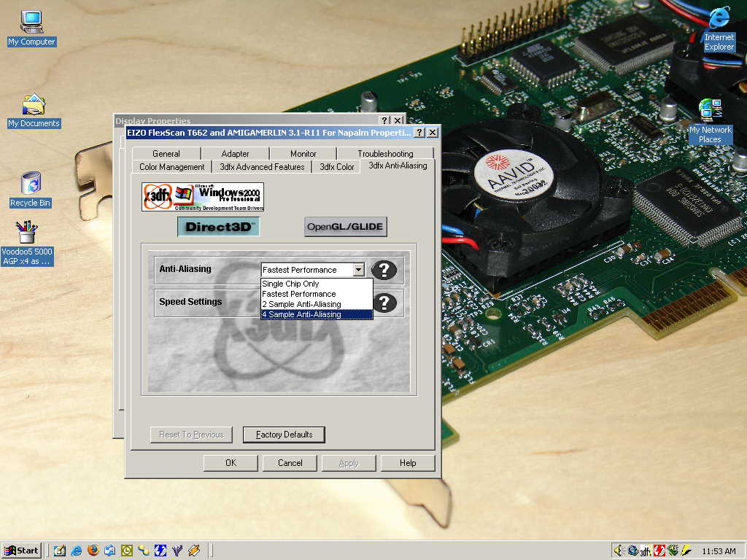Viewport: 747px width, 560px height.
Task: Click the Anti-Aliasing label text
Action: click(x=185, y=269)
